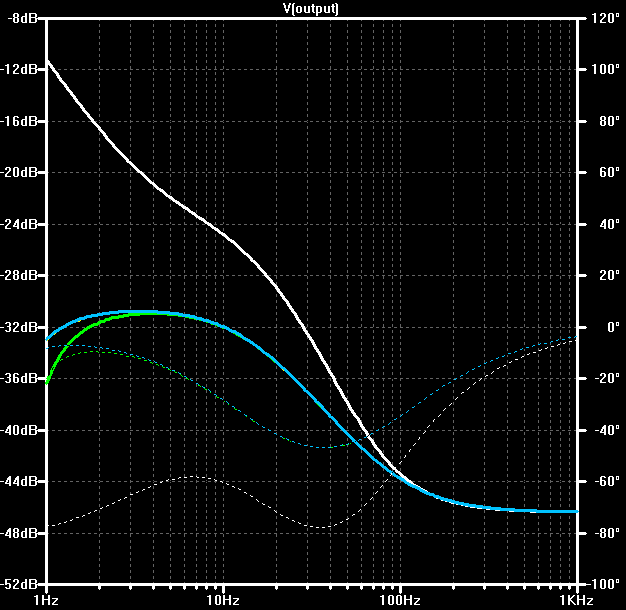Click the -24dB magnitude axis label
The width and height of the screenshot is (626, 610).
20,224
